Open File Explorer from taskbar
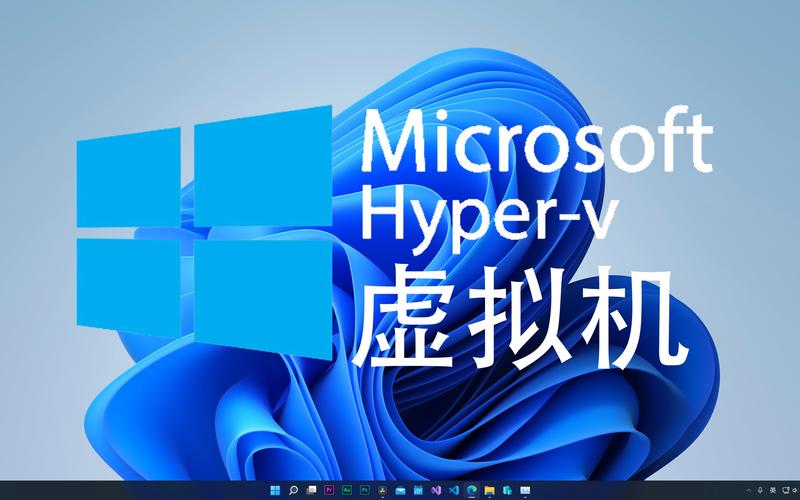 point(490,490)
